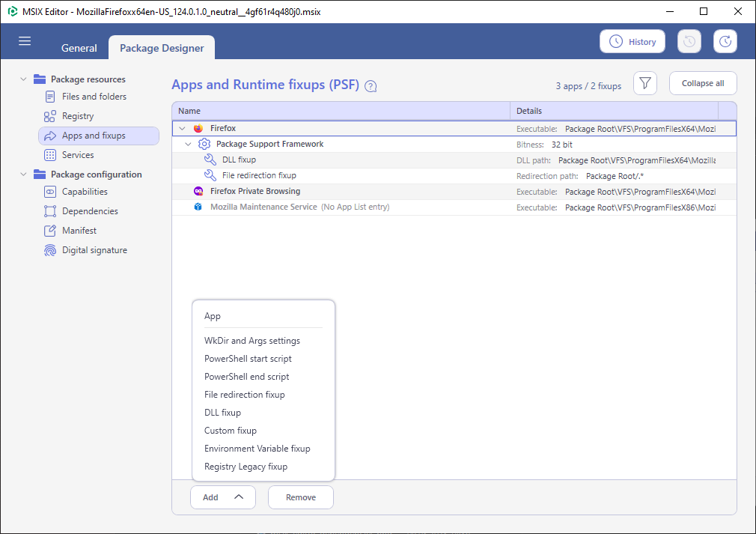The image size is (756, 534).
Task: Select the DLL fixup tree row
Action: (454, 160)
